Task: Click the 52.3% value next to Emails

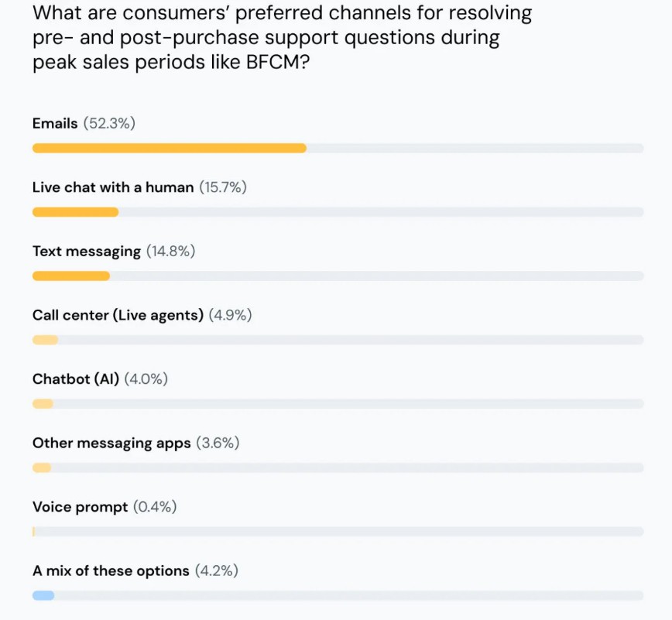Action: click(x=109, y=123)
